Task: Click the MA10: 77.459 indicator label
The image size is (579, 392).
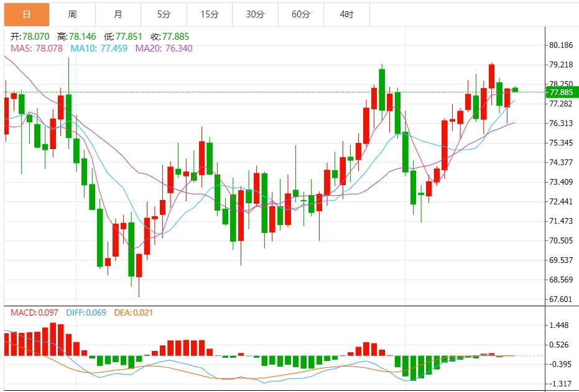Action: coord(99,48)
